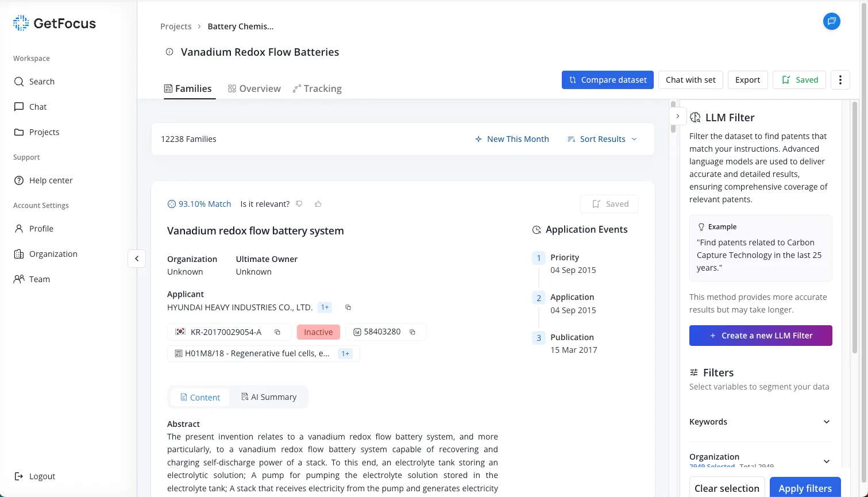The image size is (868, 497).
Task: Click the GetFocus logo
Action: coord(55,23)
